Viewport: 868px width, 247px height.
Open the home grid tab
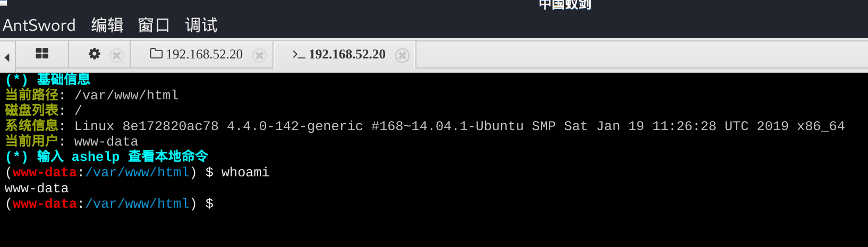pos(42,54)
